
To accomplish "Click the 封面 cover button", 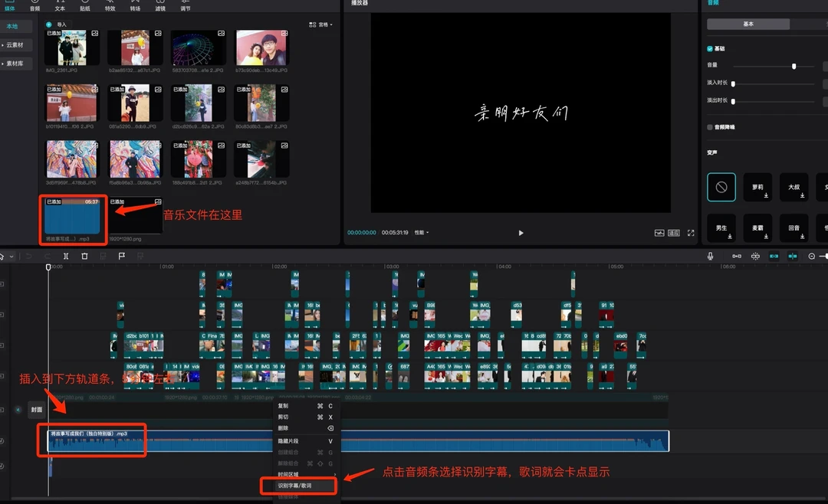I will click(x=37, y=410).
